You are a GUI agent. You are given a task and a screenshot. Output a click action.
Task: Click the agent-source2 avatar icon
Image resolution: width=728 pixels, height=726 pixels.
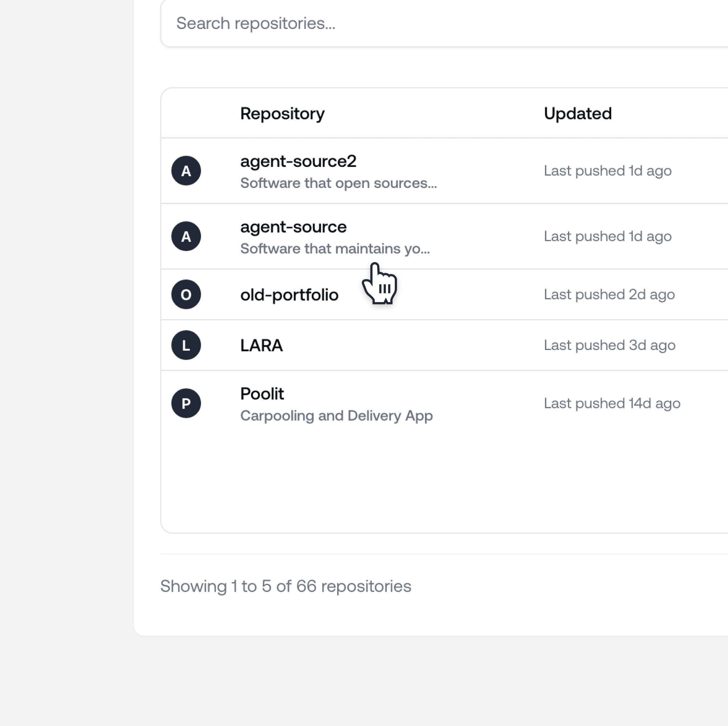coord(186,171)
